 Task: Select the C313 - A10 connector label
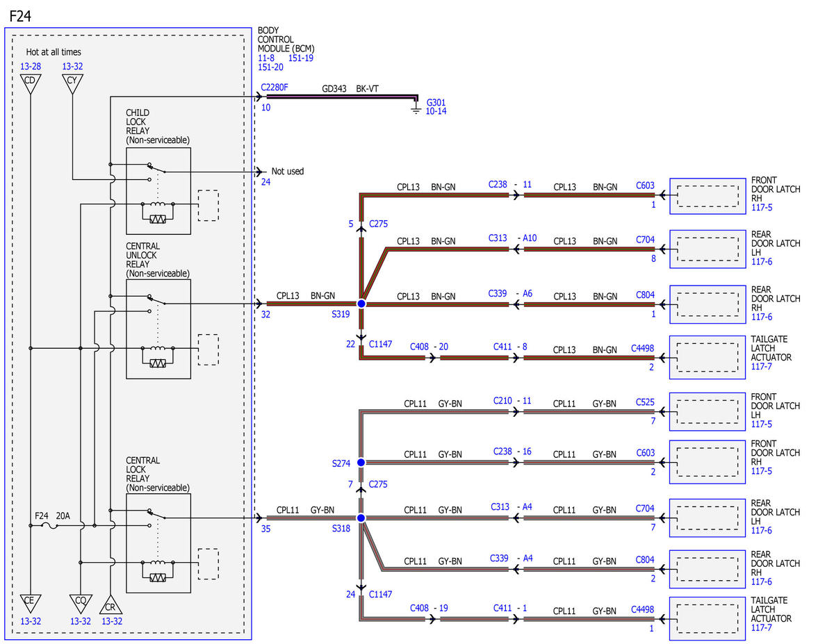coord(513,238)
